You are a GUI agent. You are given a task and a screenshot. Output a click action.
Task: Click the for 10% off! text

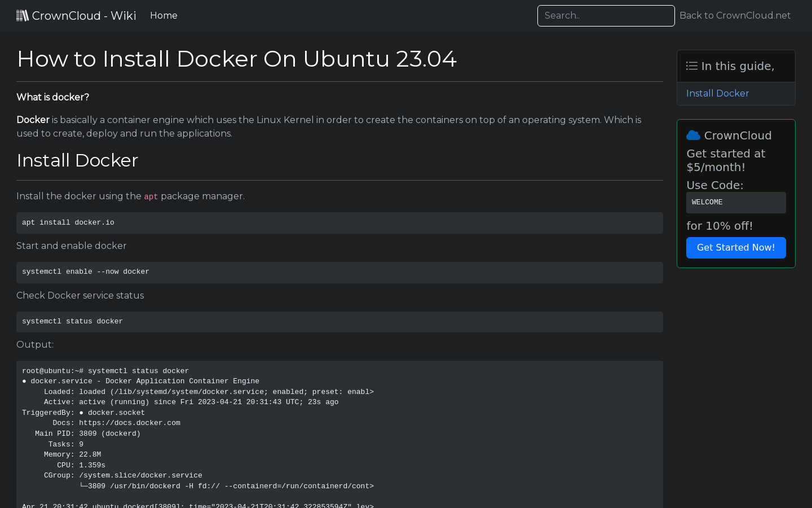click(720, 226)
